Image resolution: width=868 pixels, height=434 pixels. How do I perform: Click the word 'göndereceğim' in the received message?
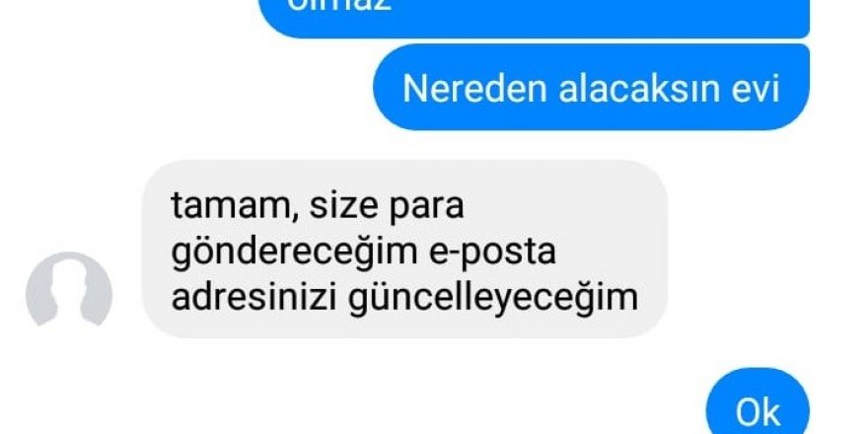pos(295,253)
